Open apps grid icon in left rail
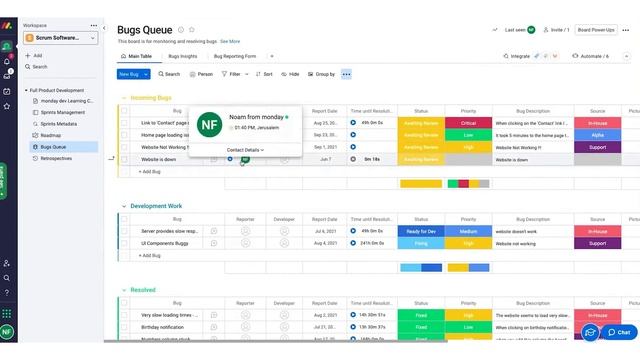Viewport: 640px width, 360px height. coord(7,313)
